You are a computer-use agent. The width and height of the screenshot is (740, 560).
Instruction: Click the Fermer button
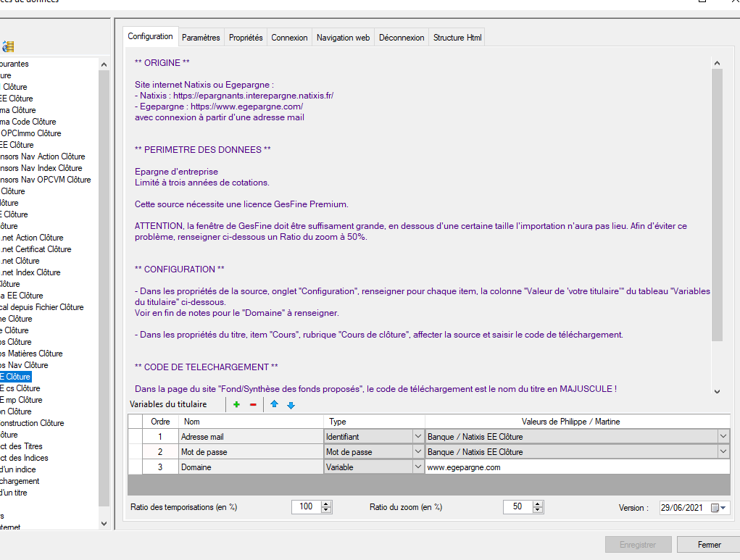[709, 545]
